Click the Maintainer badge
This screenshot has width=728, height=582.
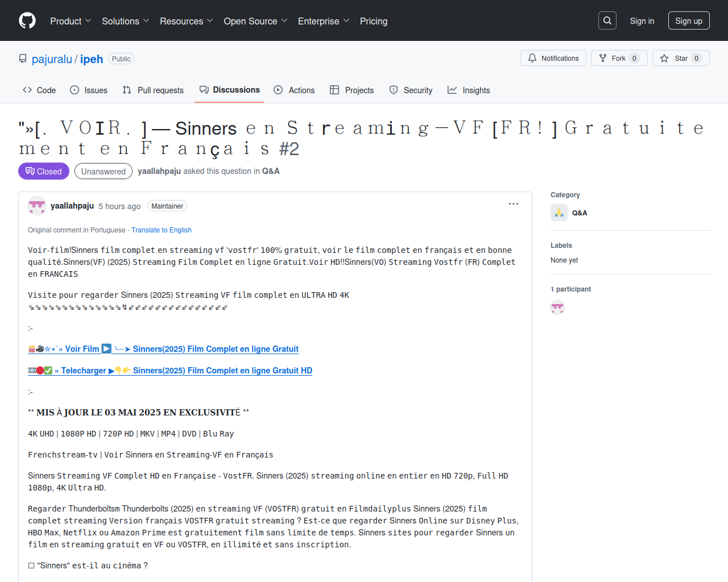(167, 206)
